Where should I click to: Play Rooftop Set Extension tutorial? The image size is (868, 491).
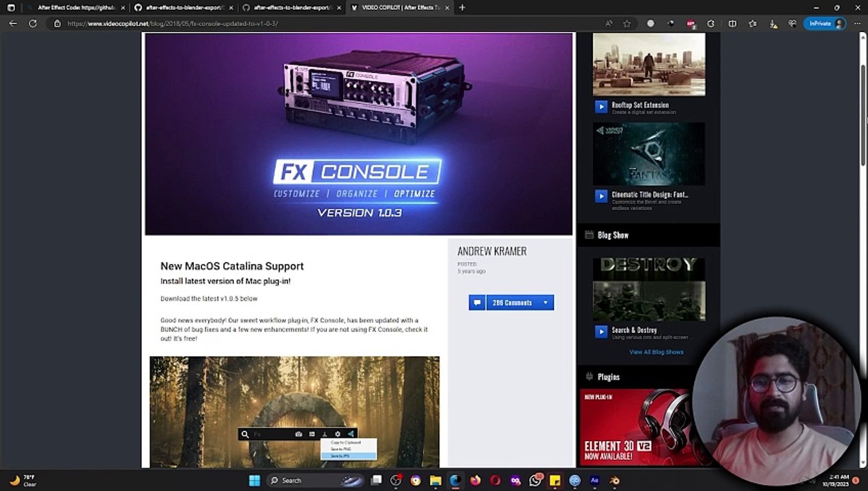pyautogui.click(x=601, y=106)
